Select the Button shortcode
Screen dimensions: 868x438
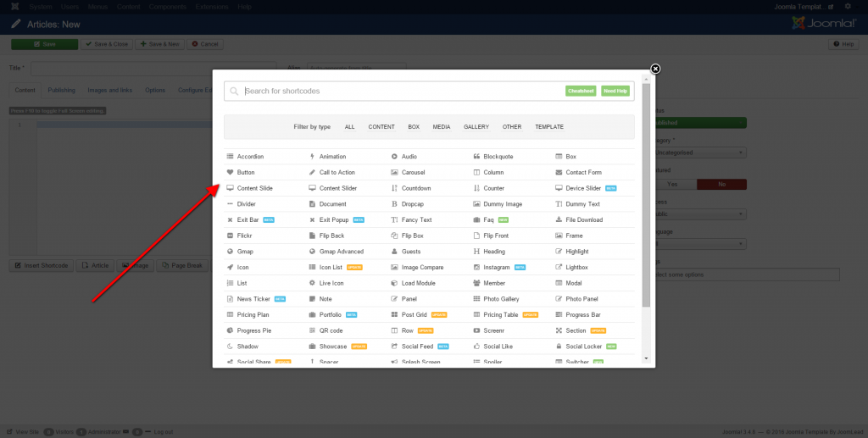click(241, 173)
